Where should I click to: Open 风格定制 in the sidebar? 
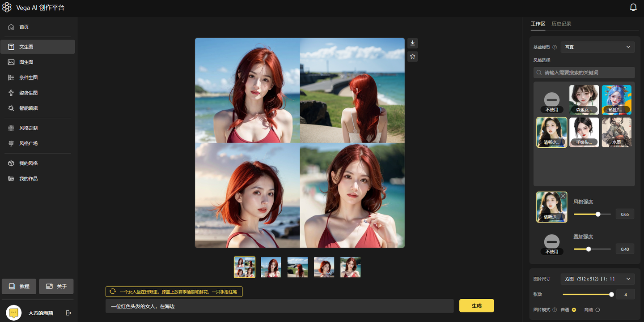[38, 128]
